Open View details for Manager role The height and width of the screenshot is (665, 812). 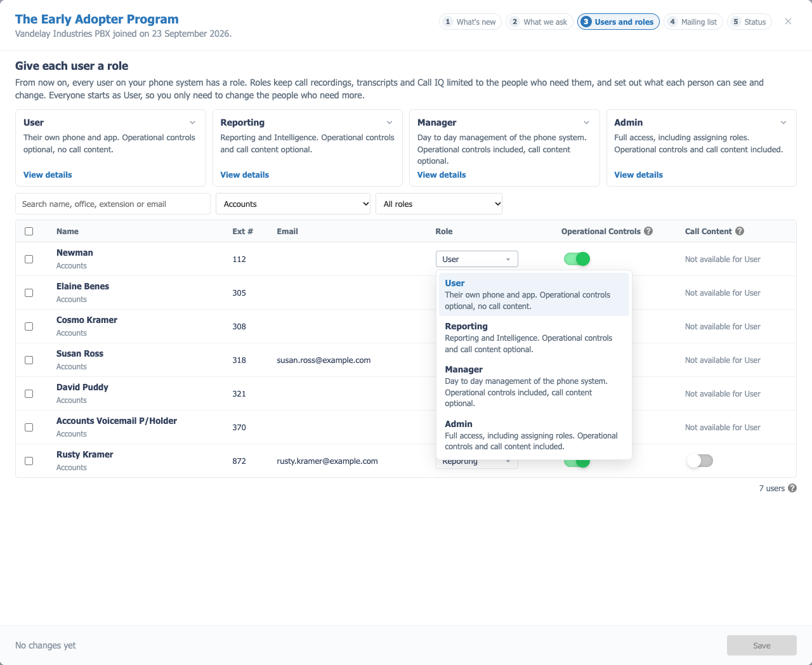(x=442, y=174)
